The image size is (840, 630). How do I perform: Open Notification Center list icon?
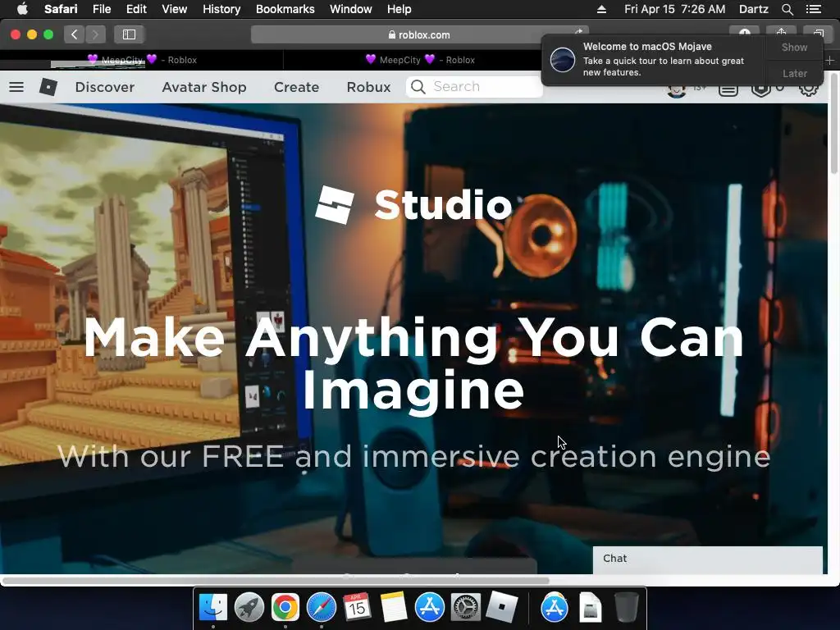point(813,9)
